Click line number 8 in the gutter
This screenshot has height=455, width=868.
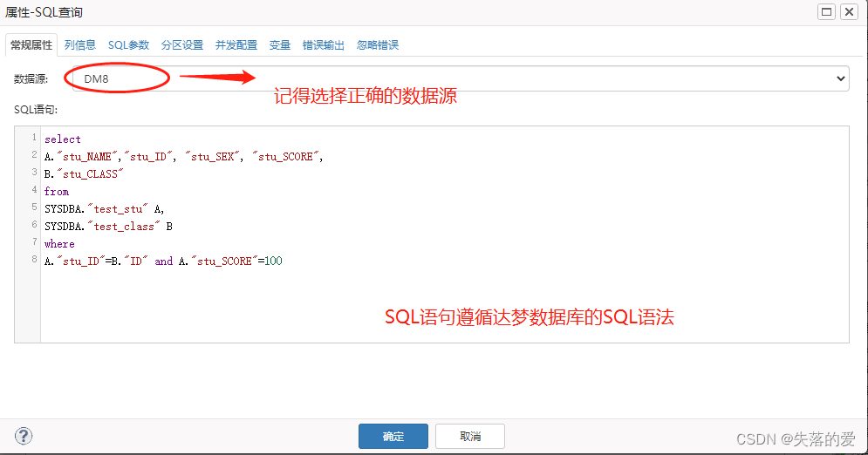click(x=34, y=259)
